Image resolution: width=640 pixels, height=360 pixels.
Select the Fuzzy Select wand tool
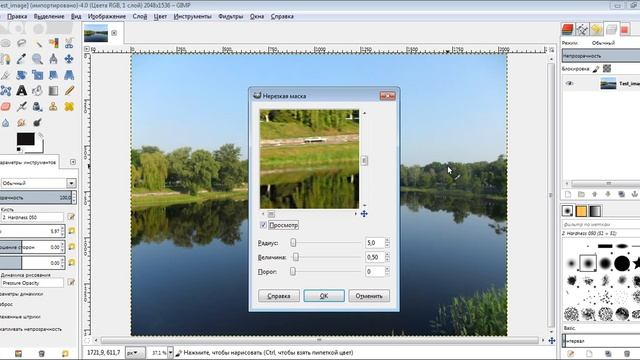tap(38, 43)
